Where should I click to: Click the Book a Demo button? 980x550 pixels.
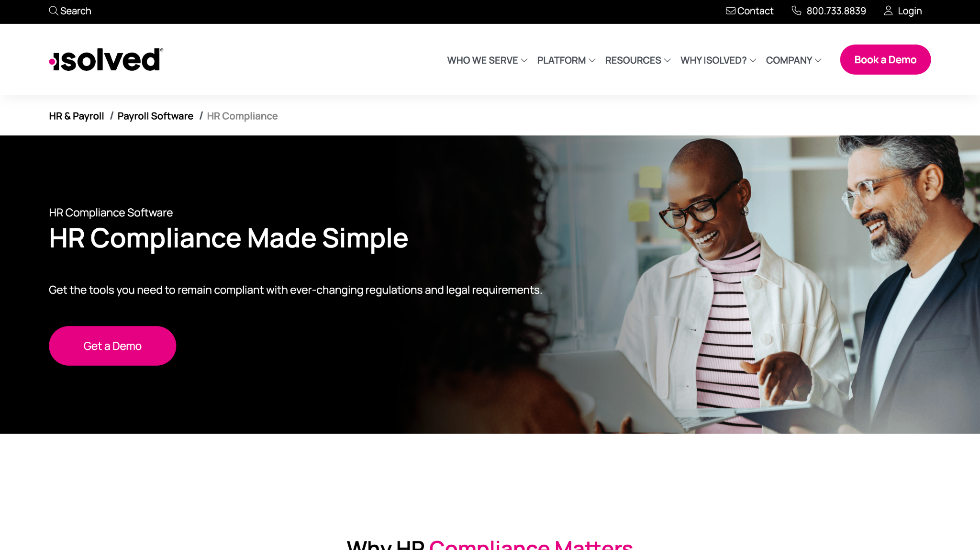coord(885,60)
